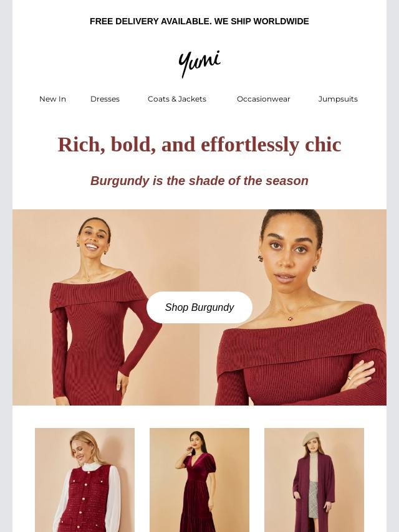Visit the Jumpsuits category link

tap(338, 99)
